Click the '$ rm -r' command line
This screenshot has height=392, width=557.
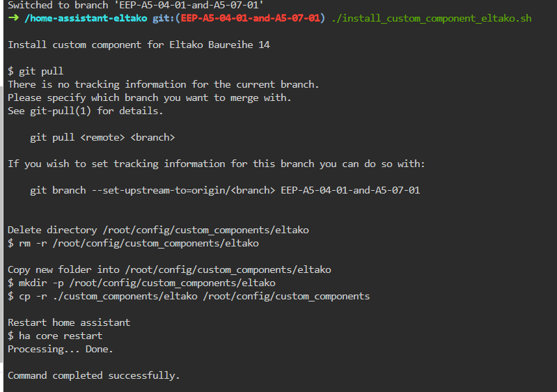(133, 243)
